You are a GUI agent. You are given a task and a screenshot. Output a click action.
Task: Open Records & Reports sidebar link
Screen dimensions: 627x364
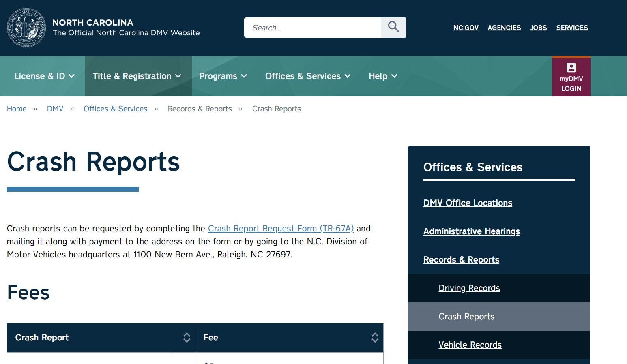(461, 260)
